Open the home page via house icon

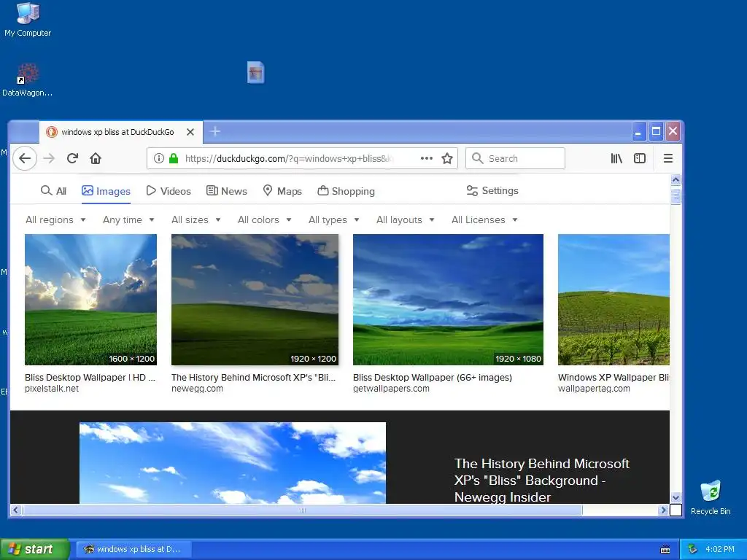(x=96, y=158)
